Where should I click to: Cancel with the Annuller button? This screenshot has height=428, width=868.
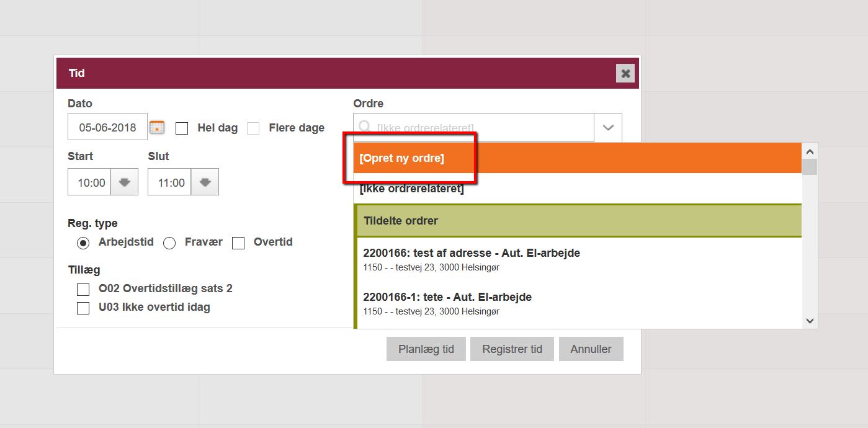pyautogui.click(x=591, y=349)
